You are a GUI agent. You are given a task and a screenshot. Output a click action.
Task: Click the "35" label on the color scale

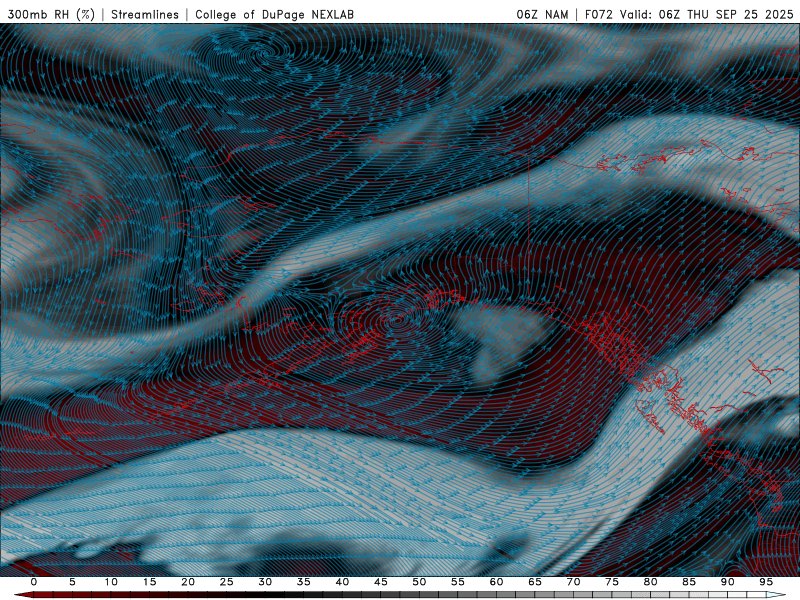coord(304,582)
